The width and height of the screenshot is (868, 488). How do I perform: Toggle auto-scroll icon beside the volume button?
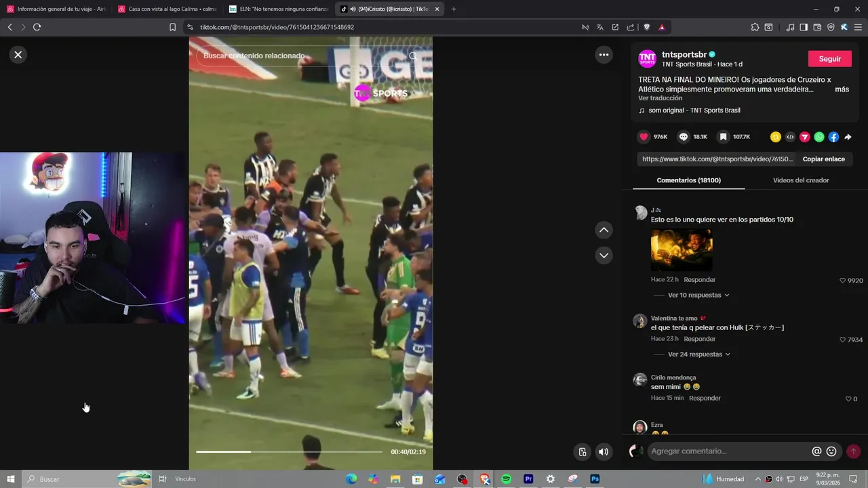[582, 452]
